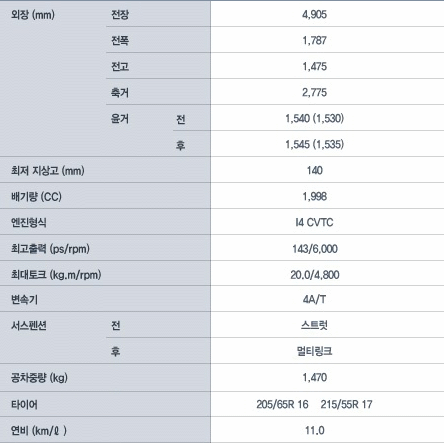Select the 최대토크 value 20.0/4,800

[315, 275]
